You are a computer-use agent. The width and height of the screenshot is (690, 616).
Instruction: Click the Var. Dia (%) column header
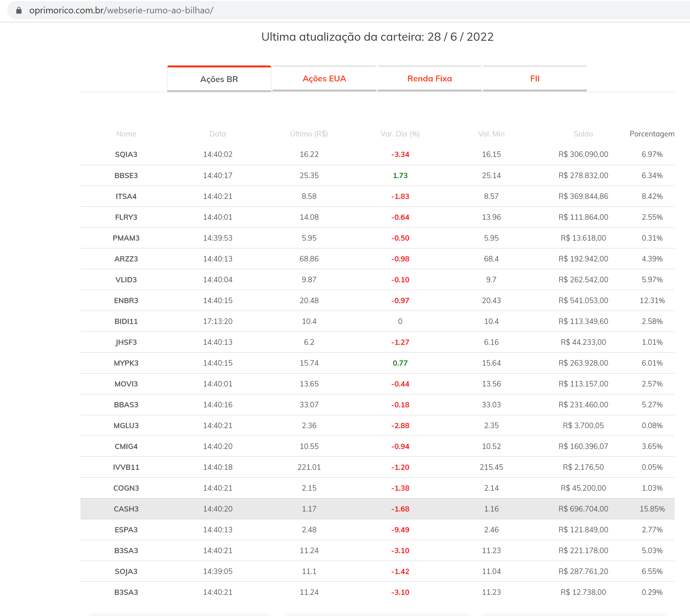[400, 134]
